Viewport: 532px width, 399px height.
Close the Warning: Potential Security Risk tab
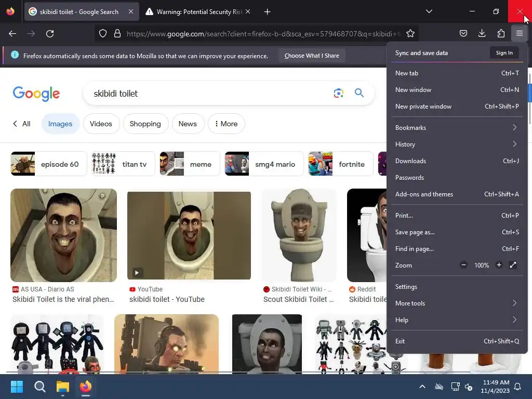tap(248, 11)
